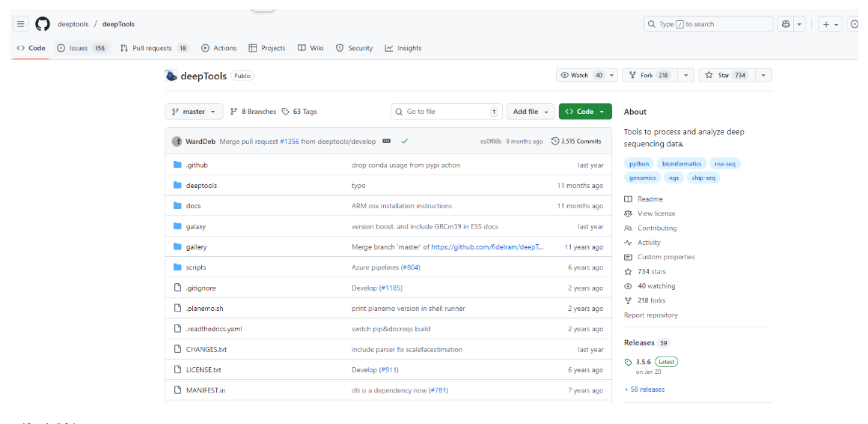
Task: Click the galaxy folder icon
Action: click(177, 227)
